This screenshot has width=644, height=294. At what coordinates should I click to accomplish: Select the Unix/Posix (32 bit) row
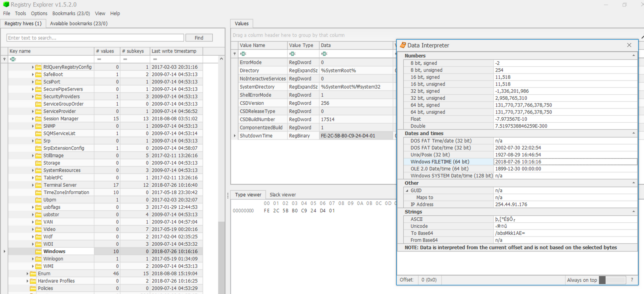tap(521, 155)
